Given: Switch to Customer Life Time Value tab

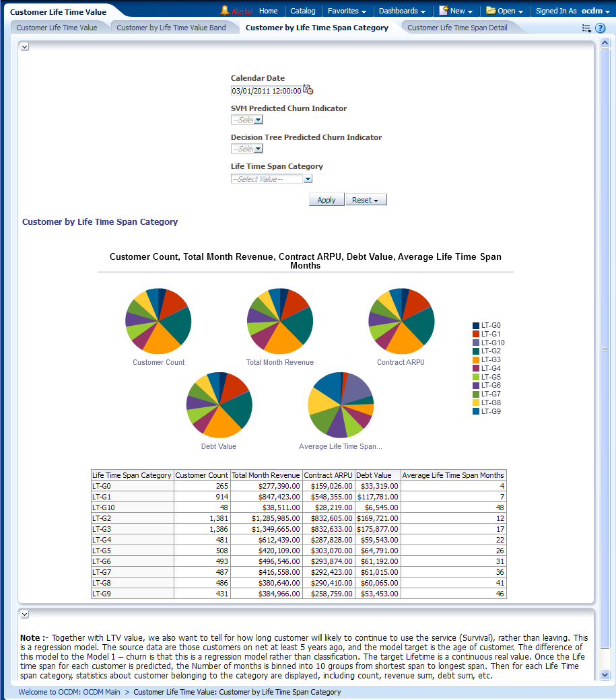Looking at the screenshot, I should click(57, 28).
